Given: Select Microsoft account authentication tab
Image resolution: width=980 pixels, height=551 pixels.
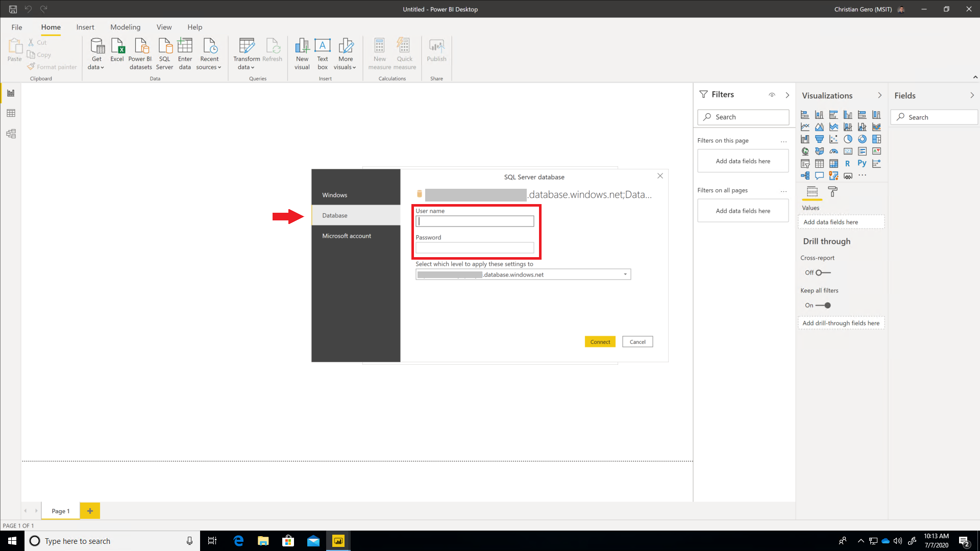Looking at the screenshot, I should coord(347,236).
